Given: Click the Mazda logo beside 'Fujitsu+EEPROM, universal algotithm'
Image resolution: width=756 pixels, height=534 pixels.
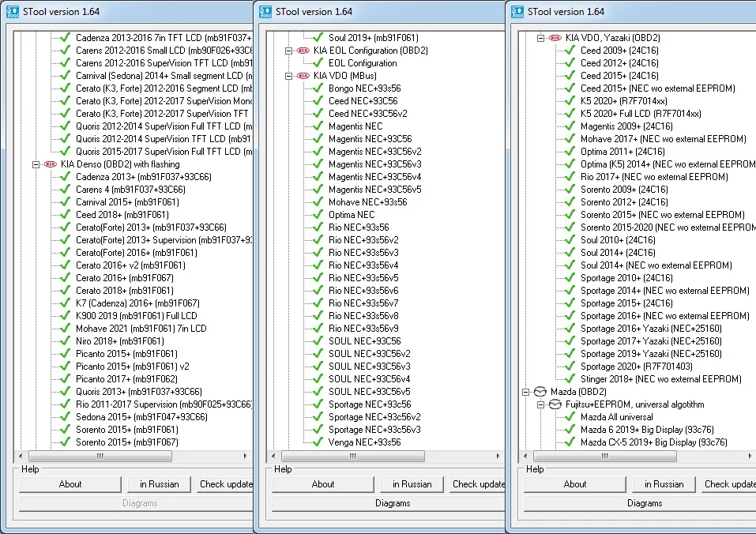Looking at the screenshot, I should tap(555, 404).
